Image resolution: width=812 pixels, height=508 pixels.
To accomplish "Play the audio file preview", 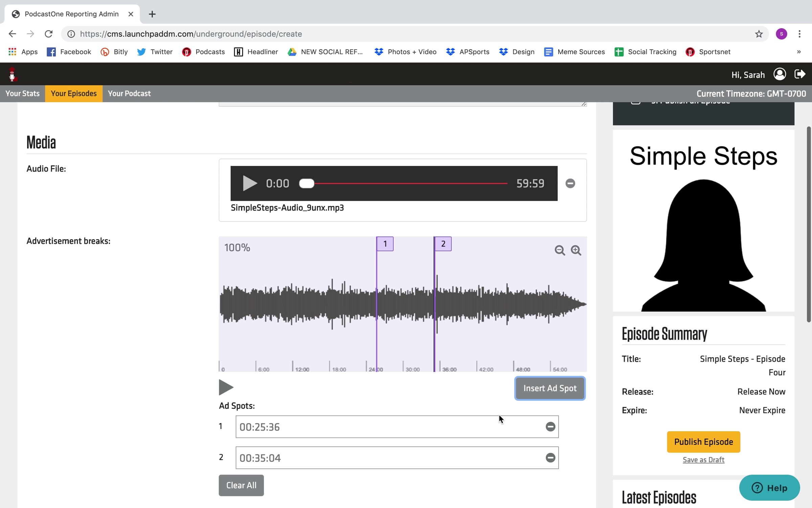I will 250,183.
